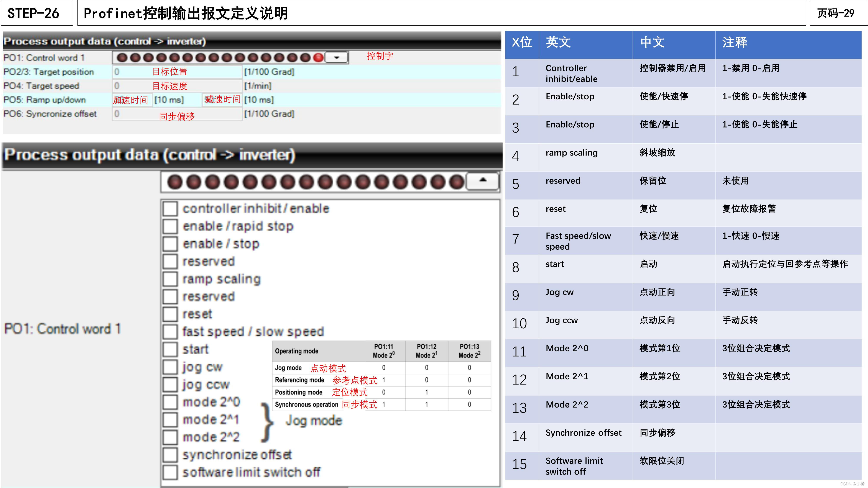868x488 pixels.
Task: Click the PO2/3 Target position input field
Action: click(x=177, y=72)
